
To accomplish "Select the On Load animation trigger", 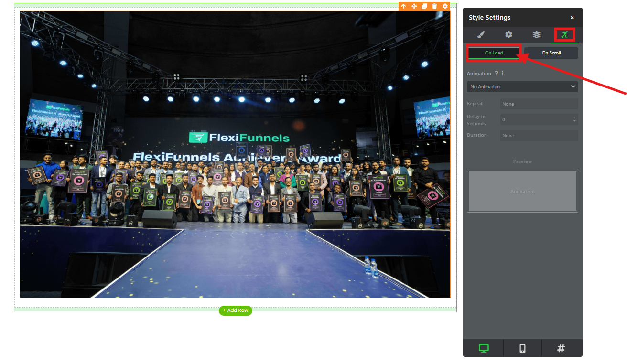I will tap(494, 53).
